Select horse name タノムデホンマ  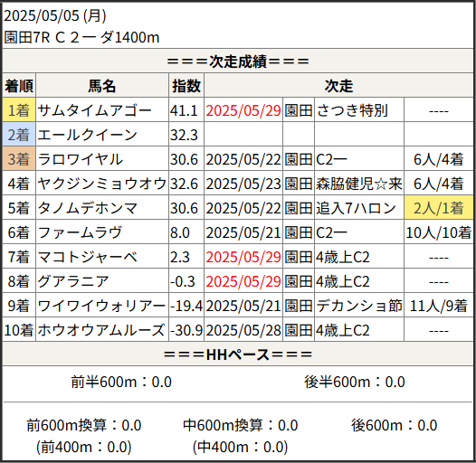[88, 208]
